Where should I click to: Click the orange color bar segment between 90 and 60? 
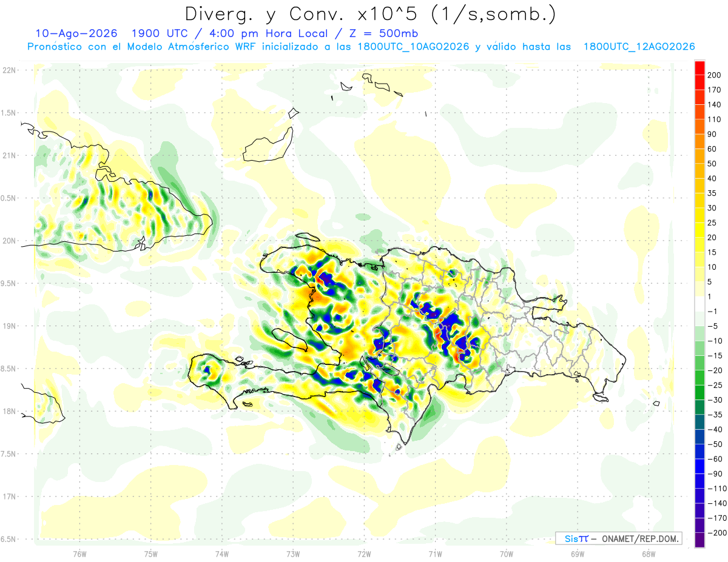point(700,141)
